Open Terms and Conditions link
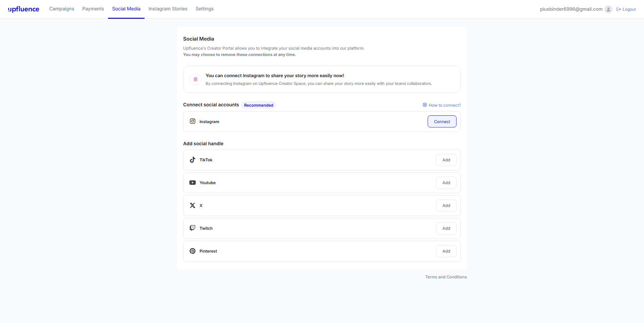The width and height of the screenshot is (644, 323). 446,277
